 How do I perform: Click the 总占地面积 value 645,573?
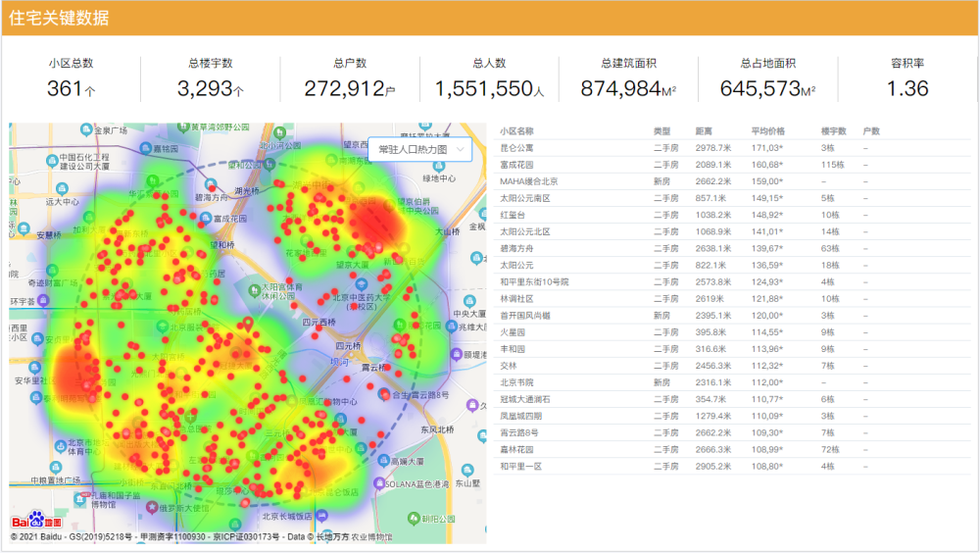(760, 89)
